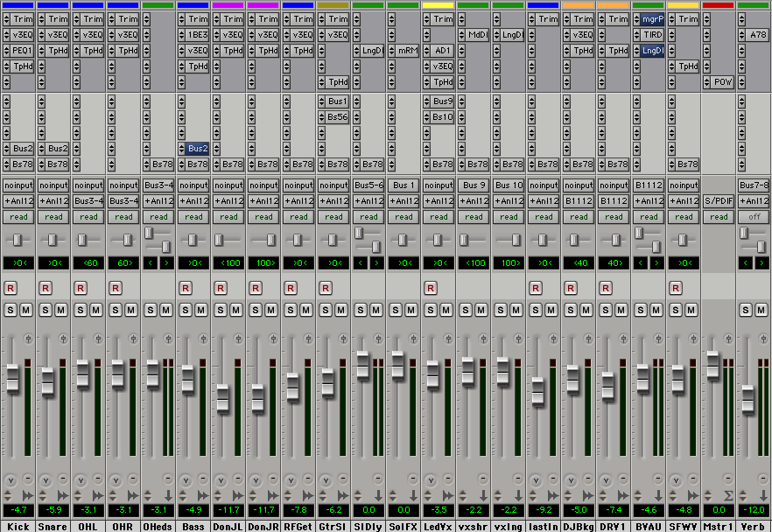Click the vxshr track type icon
This screenshot has height=532, width=772.
tap(483, 495)
